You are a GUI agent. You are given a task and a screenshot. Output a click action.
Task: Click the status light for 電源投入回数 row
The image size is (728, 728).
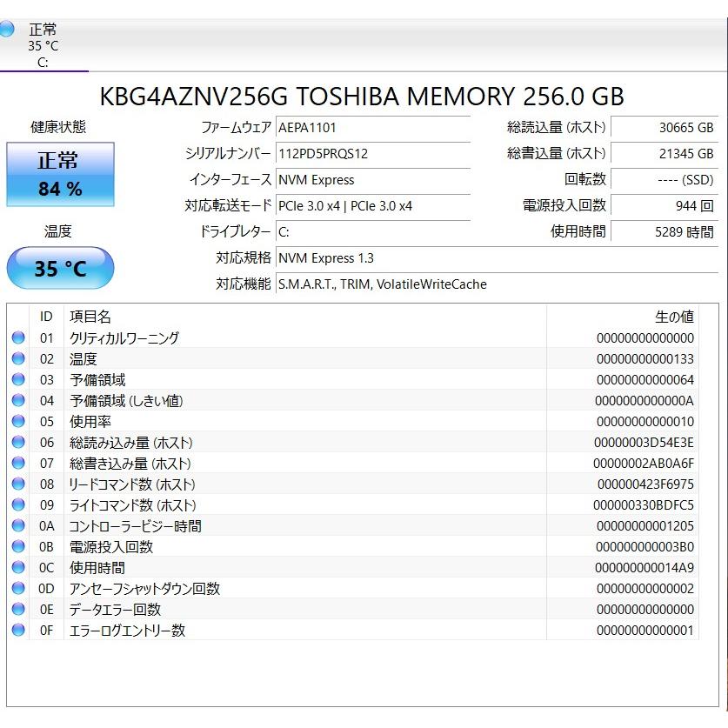[19, 546]
